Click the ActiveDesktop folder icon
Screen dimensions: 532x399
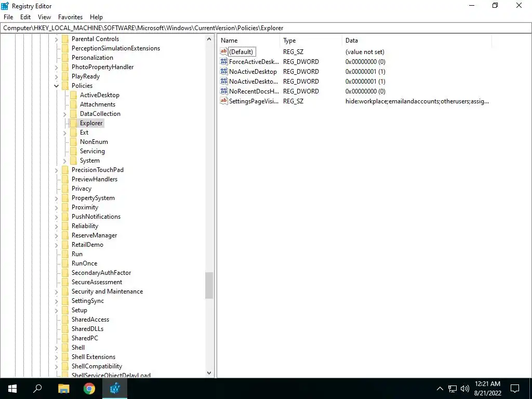click(73, 95)
